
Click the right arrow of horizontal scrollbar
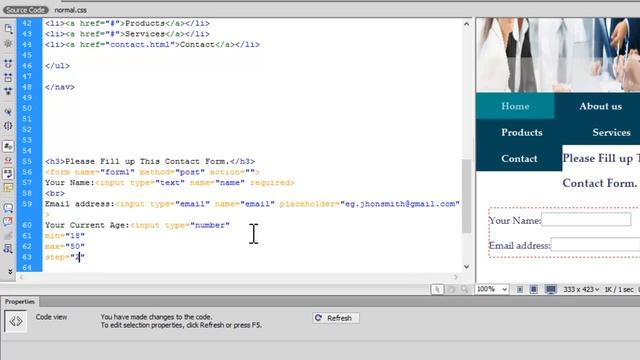coord(456,277)
